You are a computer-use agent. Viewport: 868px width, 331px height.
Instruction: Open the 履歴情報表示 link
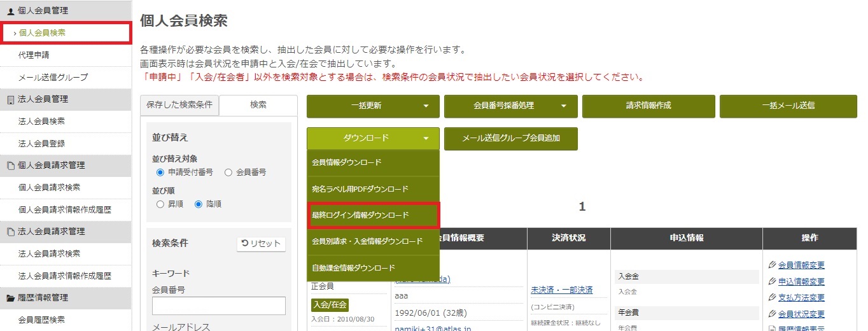(801, 328)
